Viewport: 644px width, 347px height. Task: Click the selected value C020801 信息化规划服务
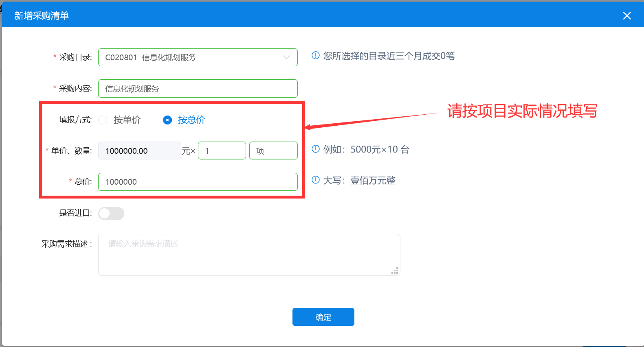tap(150, 57)
